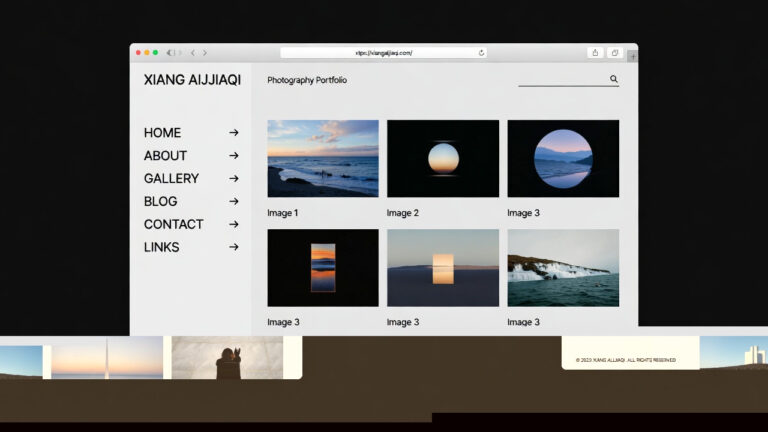The height and width of the screenshot is (432, 768).
Task: Add a new tab with plus button
Action: coord(632,56)
